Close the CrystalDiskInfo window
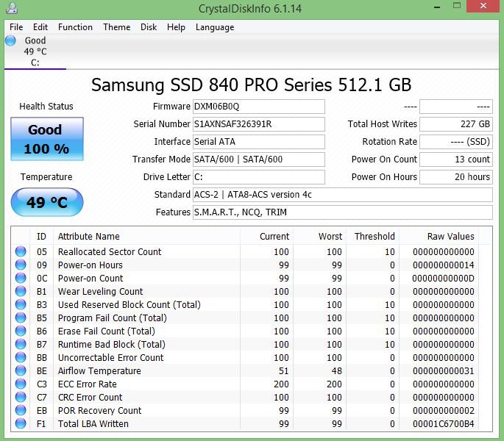Image resolution: width=504 pixels, height=441 pixels. point(483,6)
